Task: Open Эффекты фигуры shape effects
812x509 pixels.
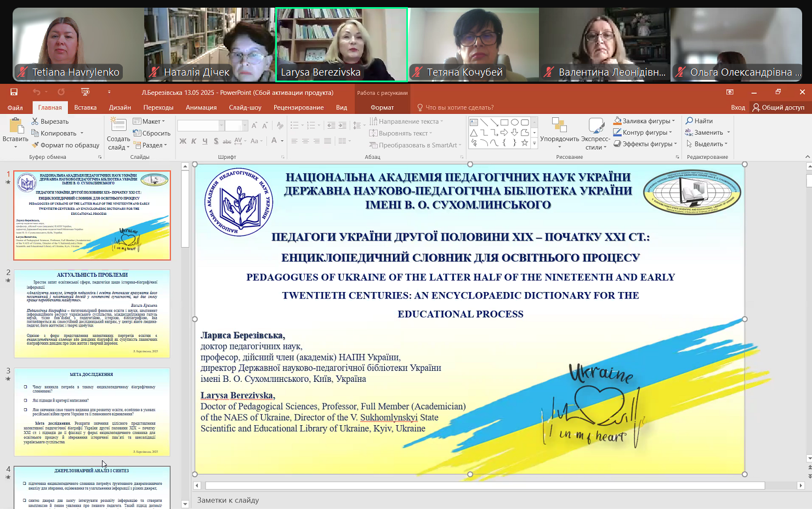Action: click(x=646, y=144)
